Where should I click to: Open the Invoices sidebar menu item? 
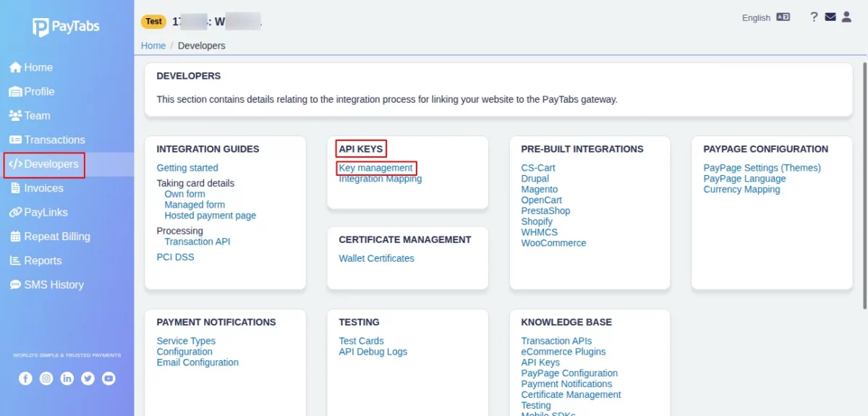point(38,188)
